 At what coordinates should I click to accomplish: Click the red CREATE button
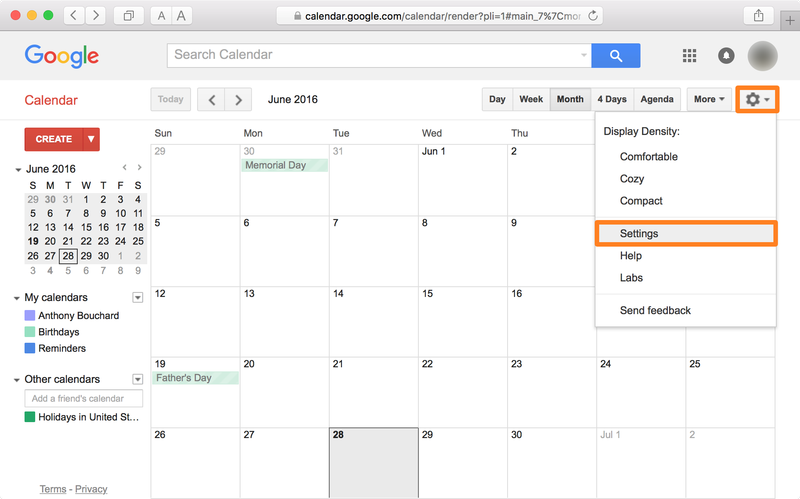54,139
